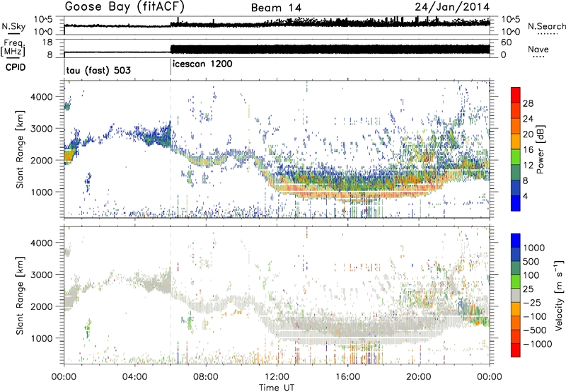Click the 'Beam 14' heading
This screenshot has width=566, height=392.
[276, 8]
